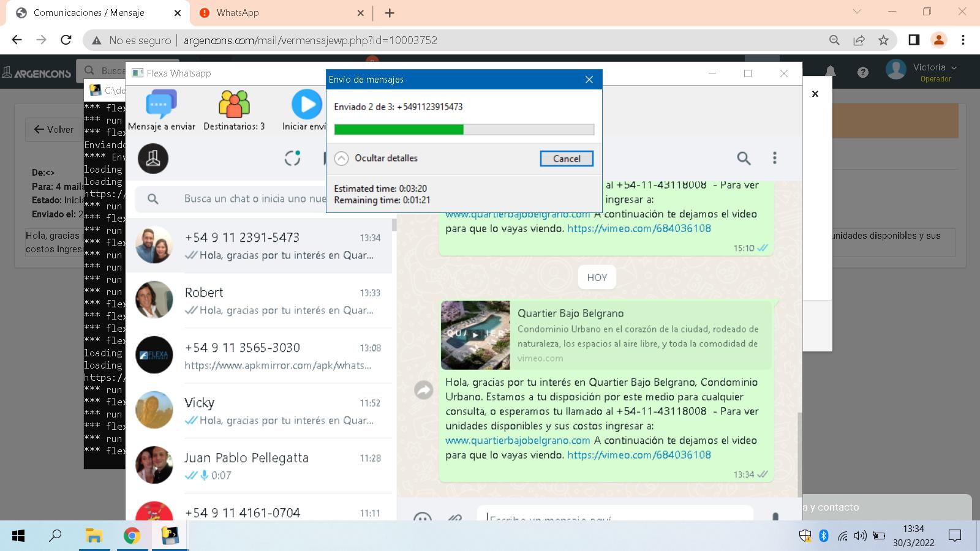Image resolution: width=980 pixels, height=551 pixels.
Task: Click the address bar URL
Action: [310, 40]
